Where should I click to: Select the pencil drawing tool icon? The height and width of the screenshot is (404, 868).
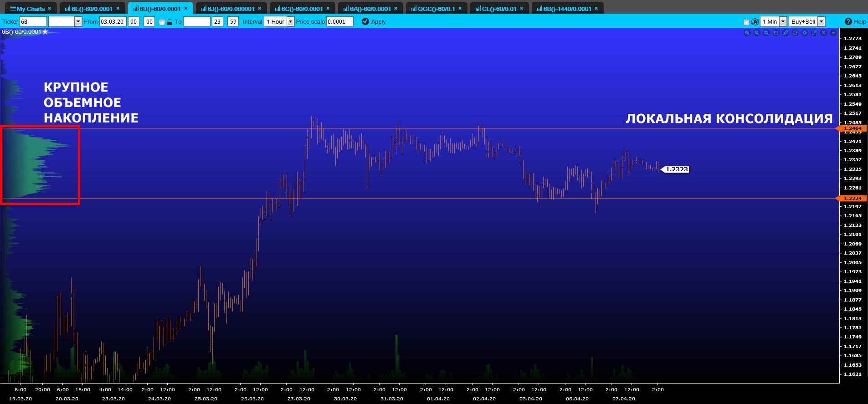[x=786, y=33]
